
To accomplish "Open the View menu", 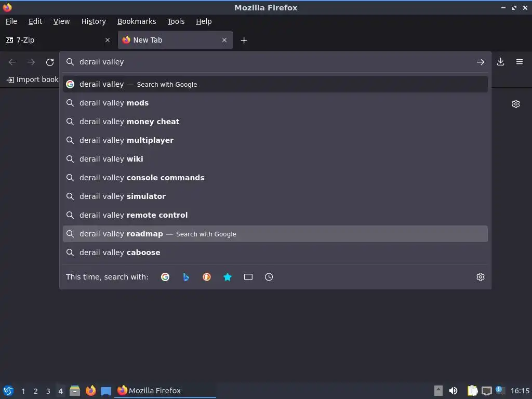I will tap(61, 21).
